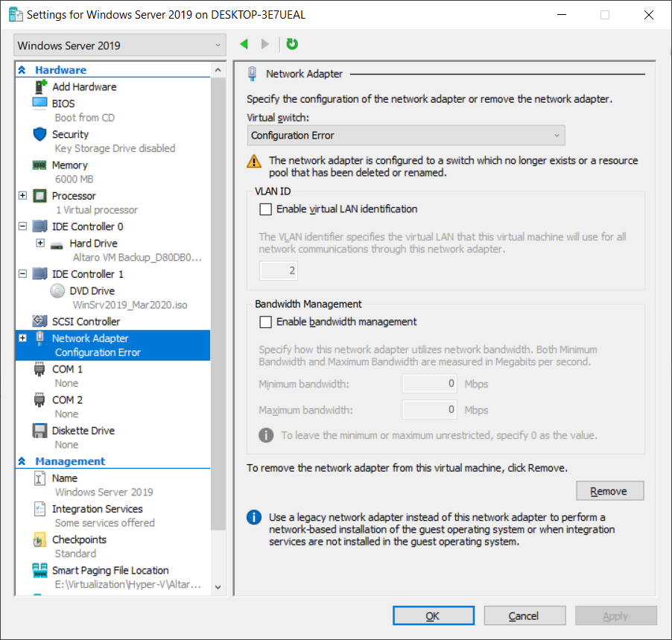Click the Network Adapter icon in tree

point(39,338)
